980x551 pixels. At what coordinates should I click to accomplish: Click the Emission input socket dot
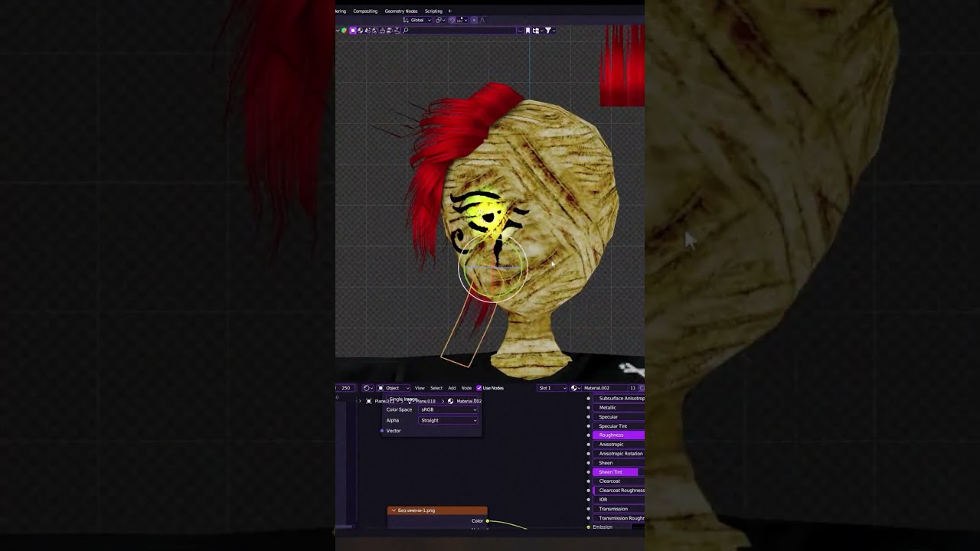pos(589,527)
